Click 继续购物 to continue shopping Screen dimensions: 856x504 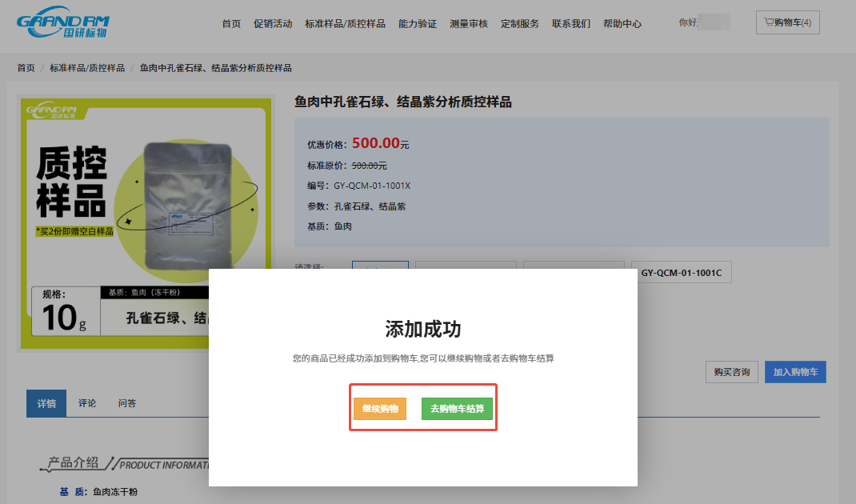click(380, 409)
